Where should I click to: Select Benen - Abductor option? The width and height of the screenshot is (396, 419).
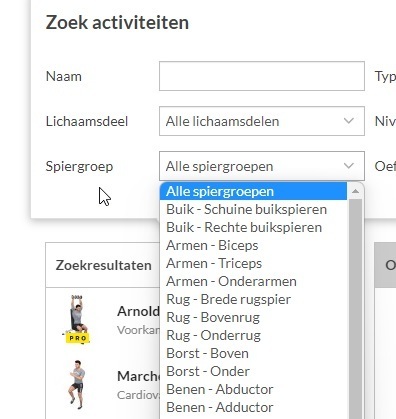pyautogui.click(x=253, y=389)
